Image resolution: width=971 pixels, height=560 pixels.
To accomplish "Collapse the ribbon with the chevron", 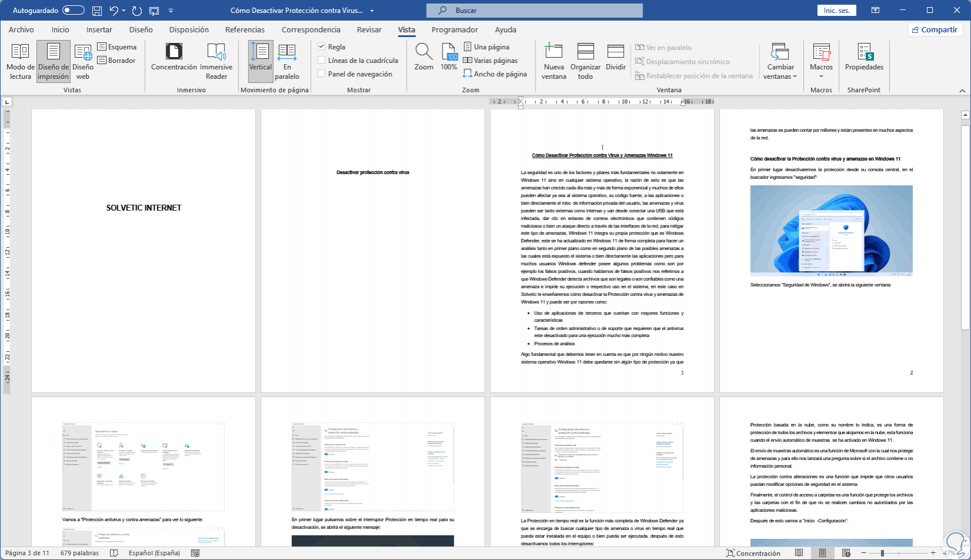I will click(x=963, y=91).
